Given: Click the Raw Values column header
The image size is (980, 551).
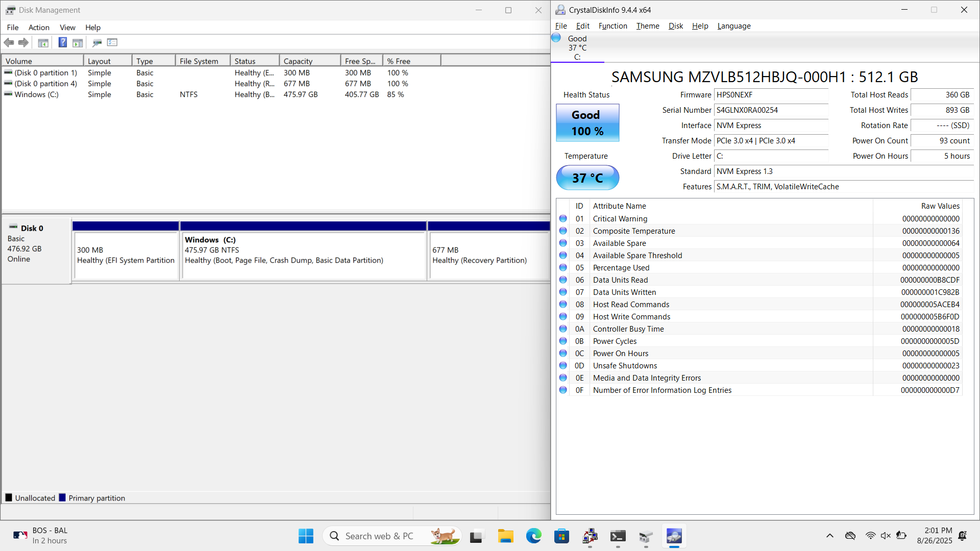Looking at the screenshot, I should pos(918,206).
